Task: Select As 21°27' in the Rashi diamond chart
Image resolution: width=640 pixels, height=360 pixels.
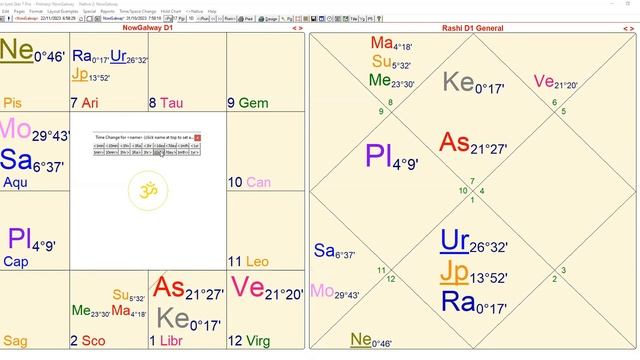Action: pos(473,144)
